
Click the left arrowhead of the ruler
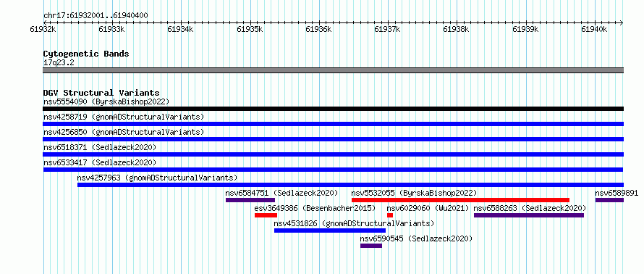click(45, 22)
